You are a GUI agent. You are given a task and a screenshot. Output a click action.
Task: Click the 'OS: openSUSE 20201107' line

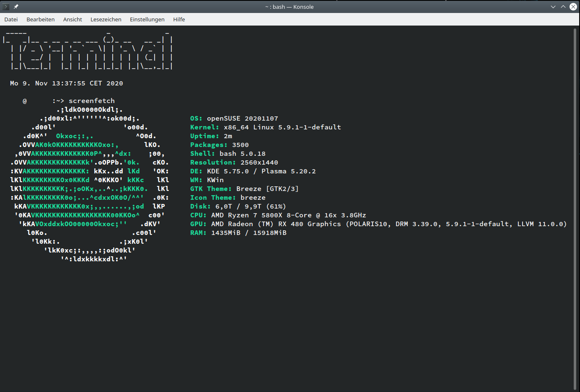(x=234, y=119)
